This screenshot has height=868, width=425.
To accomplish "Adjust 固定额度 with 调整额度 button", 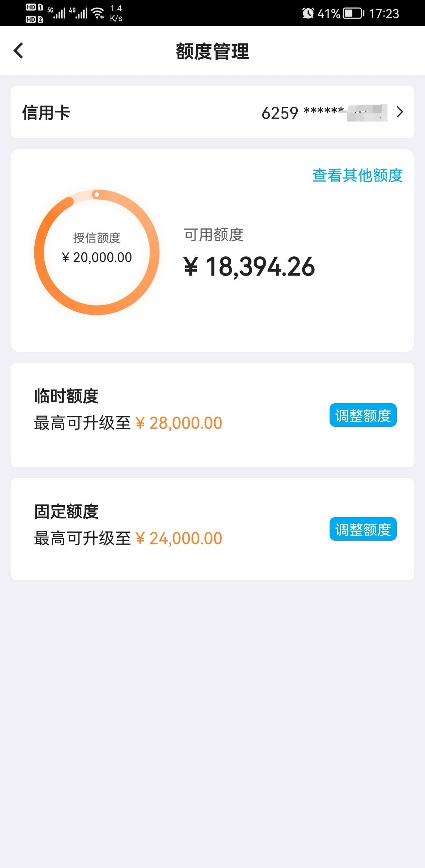I will point(363,529).
